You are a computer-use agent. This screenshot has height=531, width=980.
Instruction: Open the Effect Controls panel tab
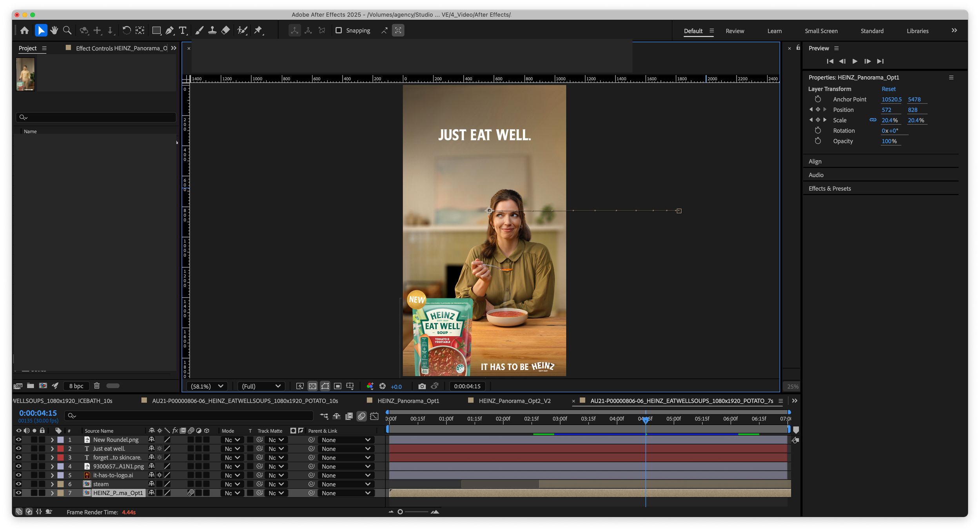[x=121, y=48]
